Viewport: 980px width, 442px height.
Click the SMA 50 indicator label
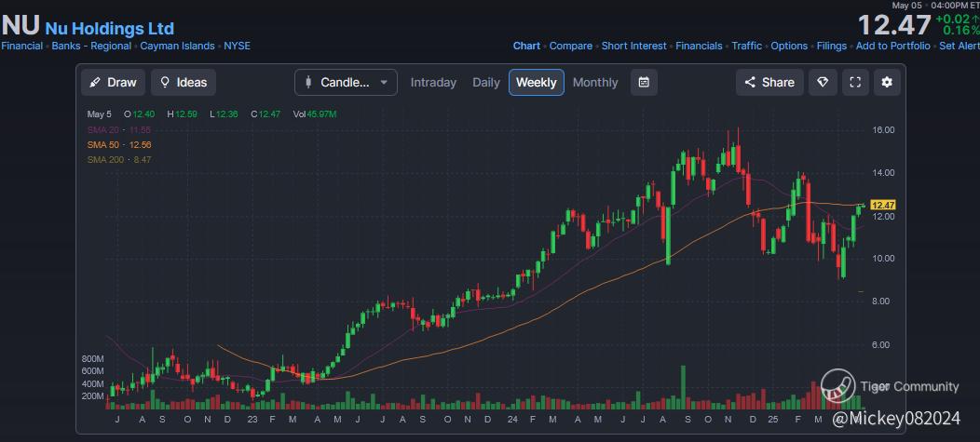118,145
